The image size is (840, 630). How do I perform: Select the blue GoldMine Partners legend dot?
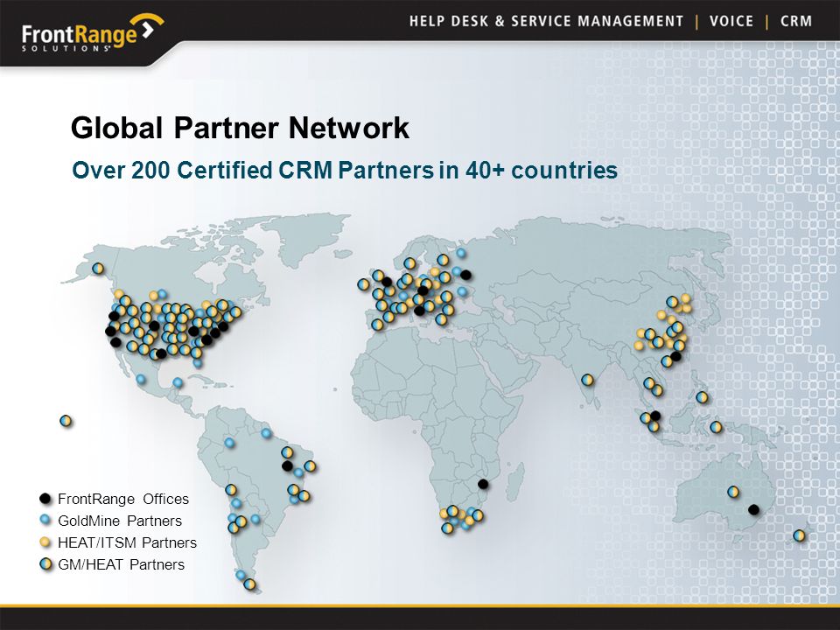(45, 520)
